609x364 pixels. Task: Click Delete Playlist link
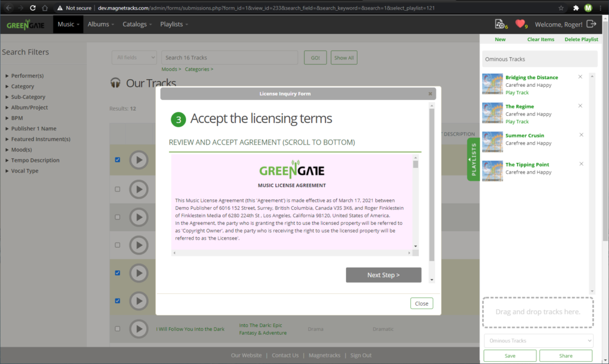click(x=581, y=39)
